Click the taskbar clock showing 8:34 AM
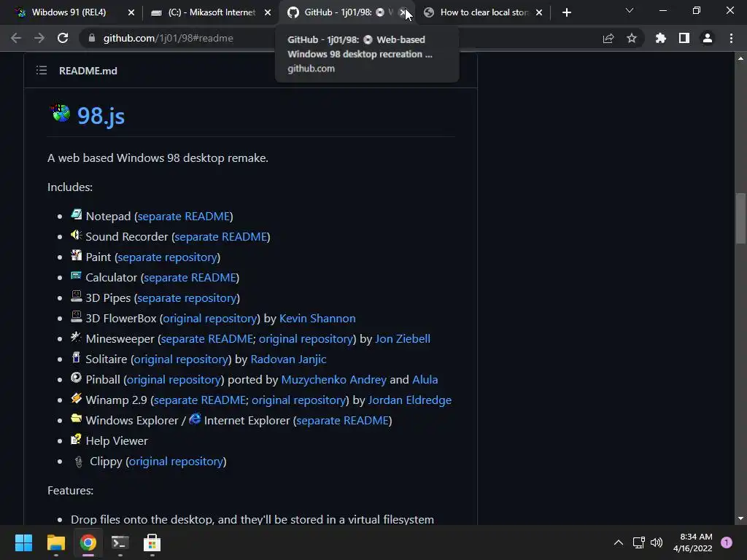This screenshot has height=560, width=747. click(693, 542)
